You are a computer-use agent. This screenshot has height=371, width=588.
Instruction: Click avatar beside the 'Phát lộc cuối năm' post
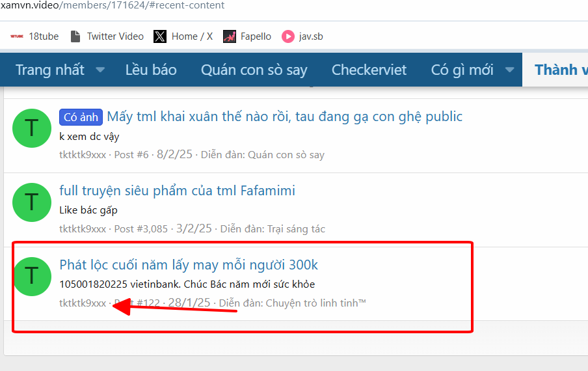[x=31, y=277]
